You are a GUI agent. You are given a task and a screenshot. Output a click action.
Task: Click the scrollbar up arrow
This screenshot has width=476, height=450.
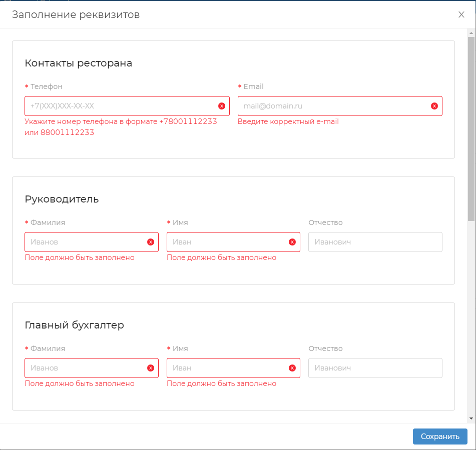point(471,33)
